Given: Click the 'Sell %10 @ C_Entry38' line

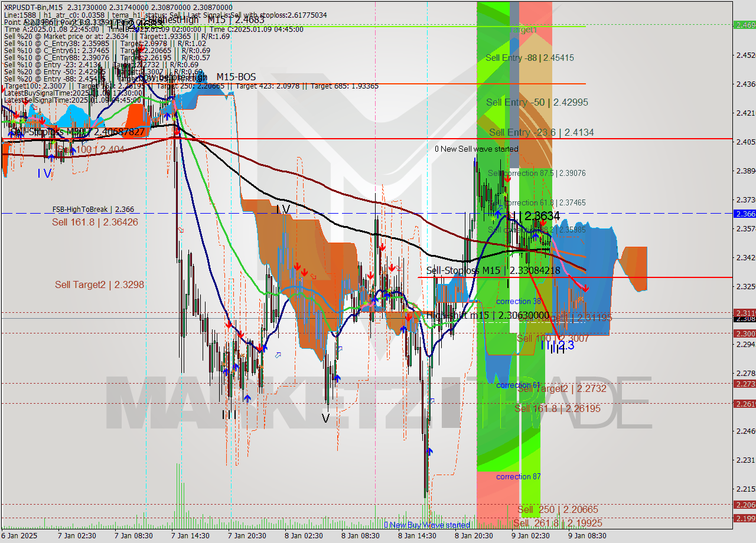Looking at the screenshot, I should pyautogui.click(x=105, y=43).
